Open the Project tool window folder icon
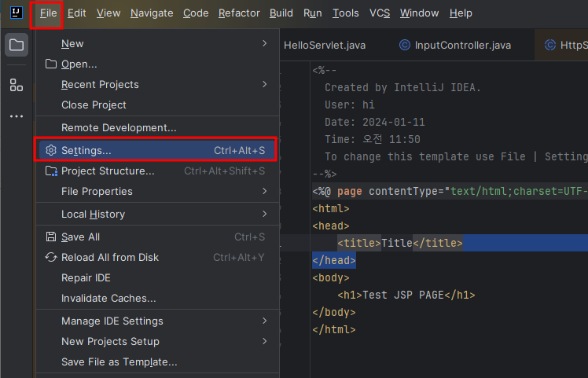The height and width of the screenshot is (378, 588). pos(17,45)
